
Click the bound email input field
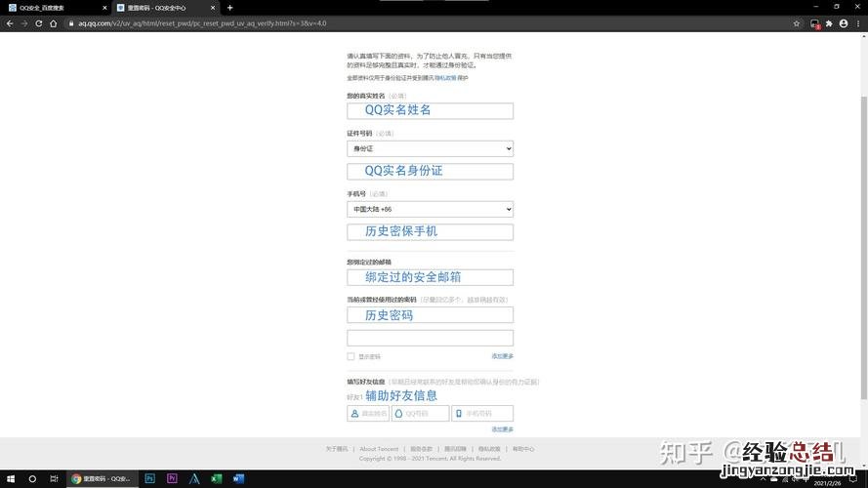(x=431, y=277)
